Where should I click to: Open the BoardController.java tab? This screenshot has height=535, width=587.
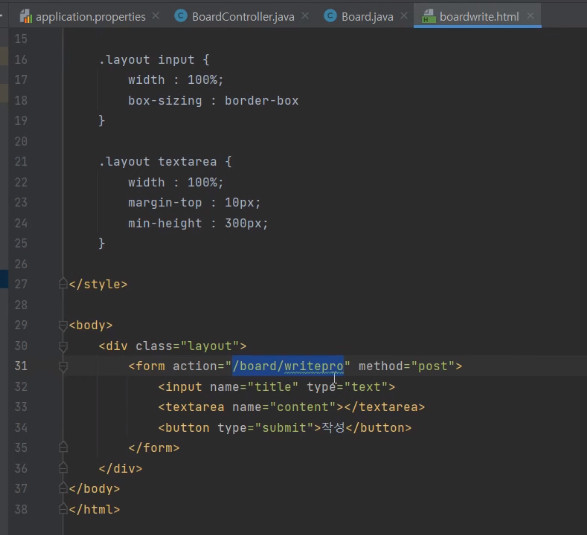click(243, 16)
